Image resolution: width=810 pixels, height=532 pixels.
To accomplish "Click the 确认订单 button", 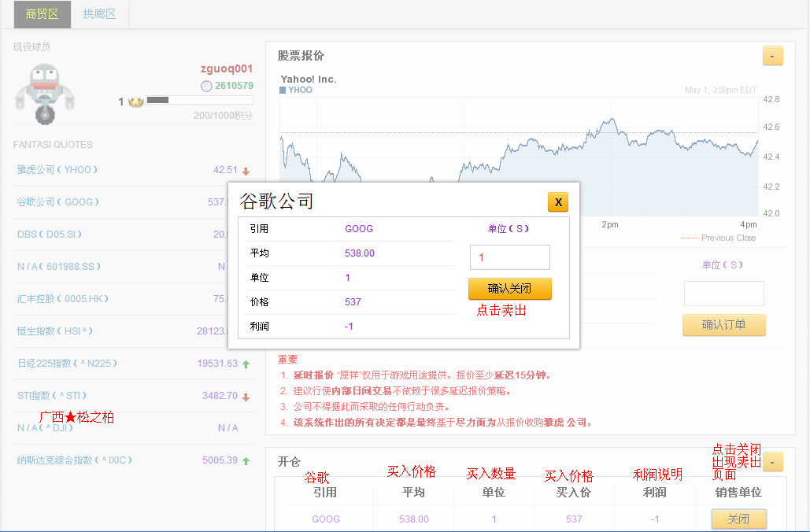I will pos(723,325).
